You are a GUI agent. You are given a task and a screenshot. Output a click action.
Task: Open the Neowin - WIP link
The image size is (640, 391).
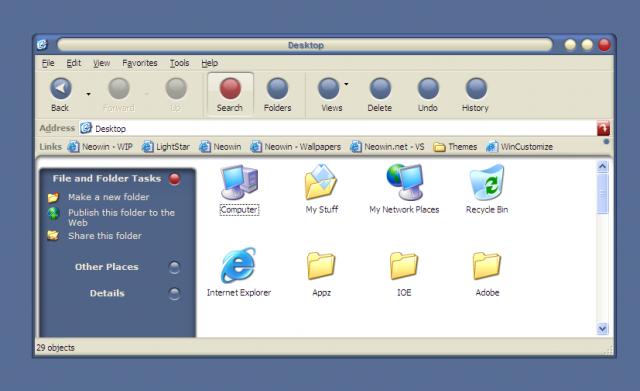(x=100, y=147)
